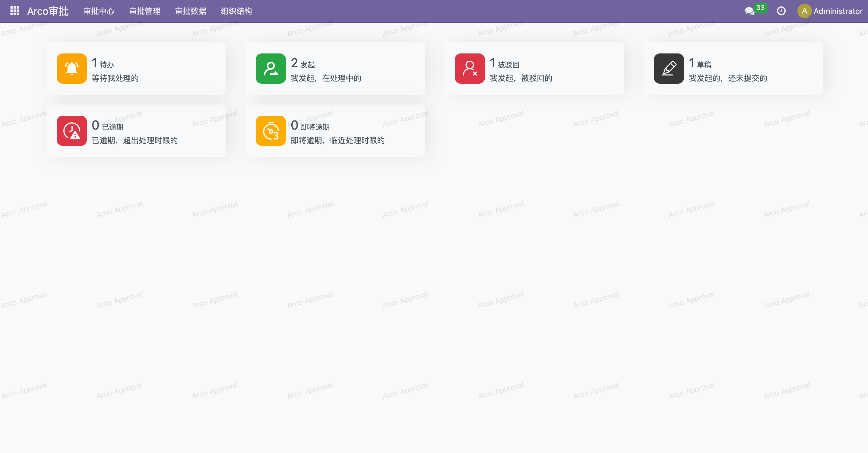Expand the 审批中心 menu
Screen dimensions: 868x453
click(99, 11)
